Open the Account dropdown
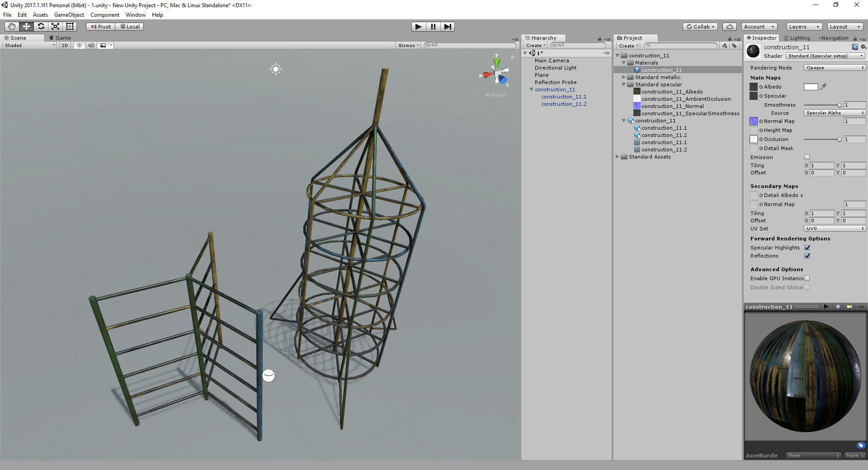 pyautogui.click(x=759, y=27)
